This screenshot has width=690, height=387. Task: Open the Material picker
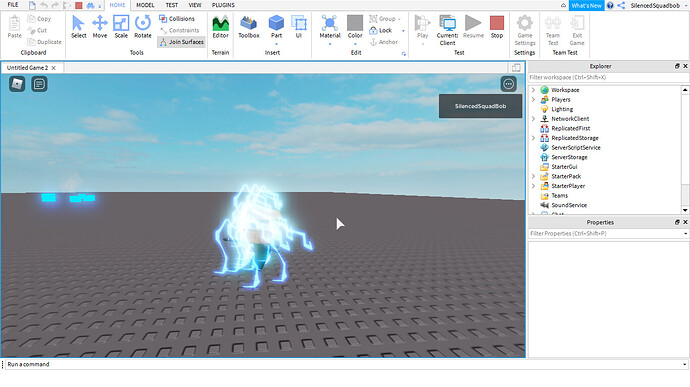tap(330, 27)
